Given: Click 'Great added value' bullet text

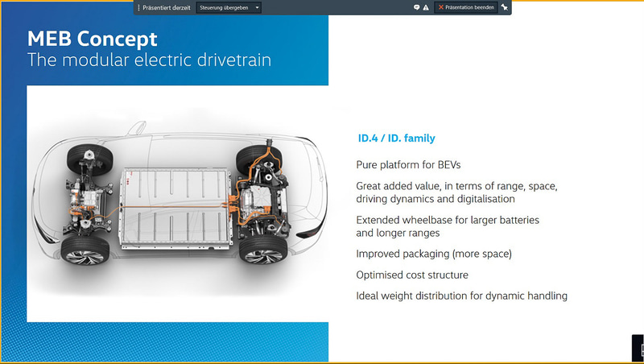Looking at the screenshot, I should [x=456, y=192].
